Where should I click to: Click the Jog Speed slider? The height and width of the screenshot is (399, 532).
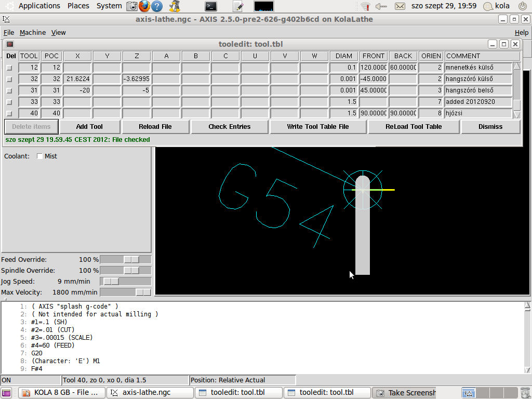pyautogui.click(x=125, y=281)
